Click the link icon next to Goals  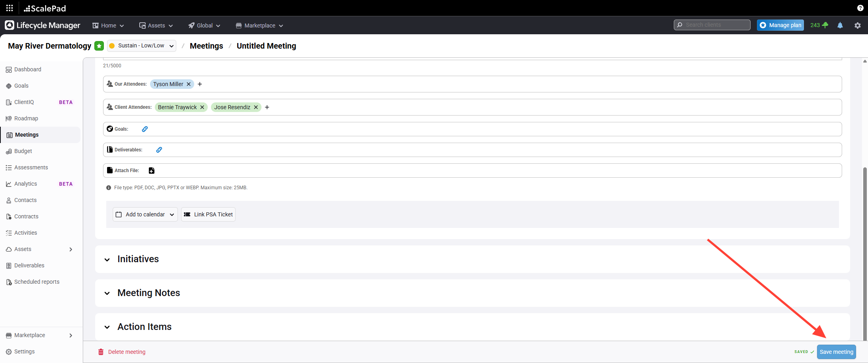145,129
